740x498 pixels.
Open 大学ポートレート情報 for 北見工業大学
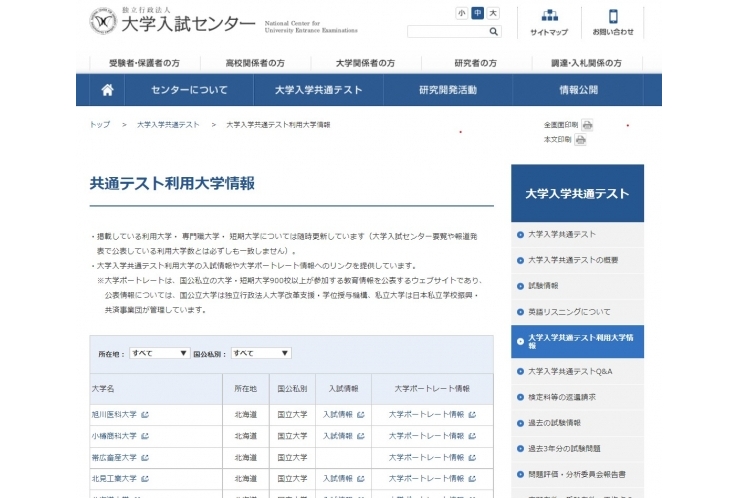click(427, 479)
